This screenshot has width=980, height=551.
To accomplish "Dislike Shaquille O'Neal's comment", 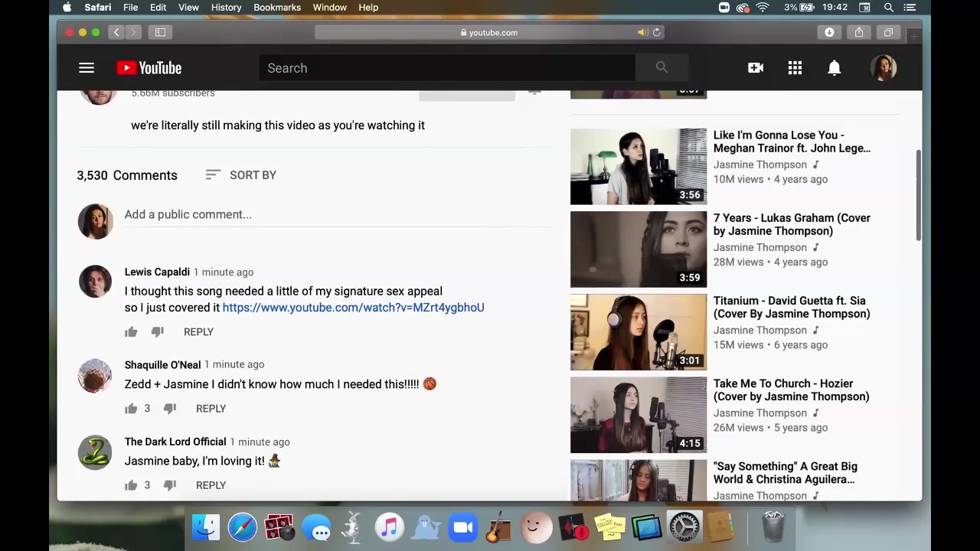I will (170, 409).
